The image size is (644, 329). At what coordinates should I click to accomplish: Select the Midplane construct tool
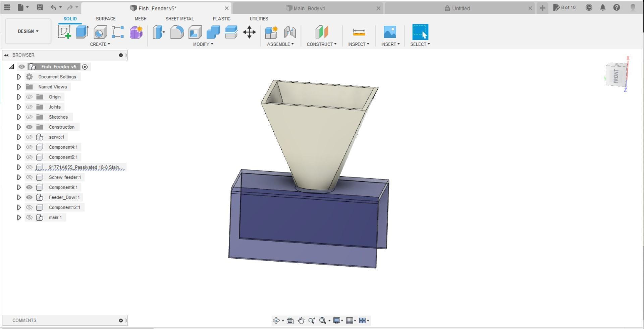pos(322,32)
